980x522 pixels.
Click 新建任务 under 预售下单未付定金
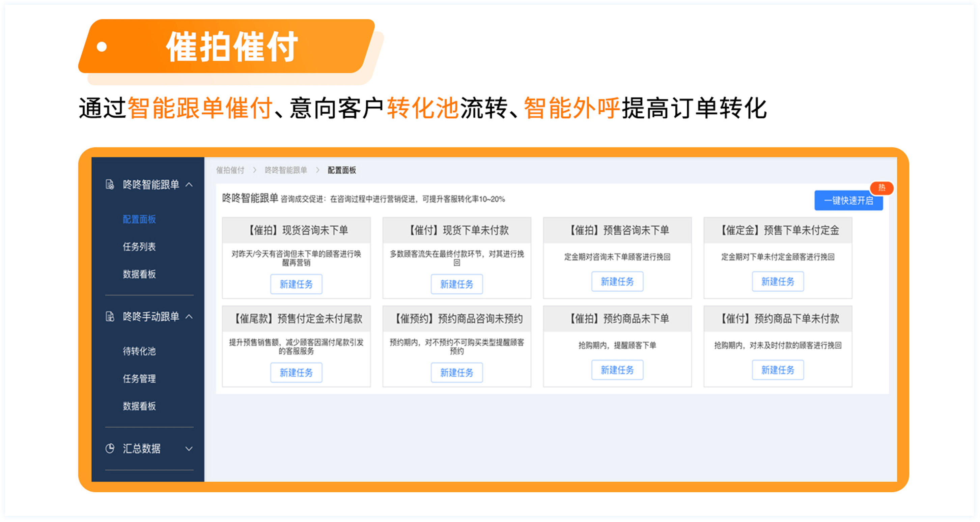click(778, 281)
